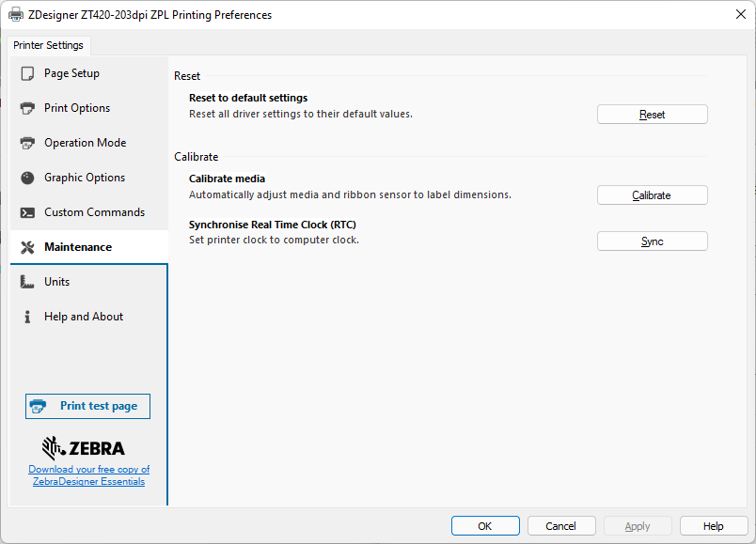
Task: Click the Zebra logo image
Action: [84, 447]
